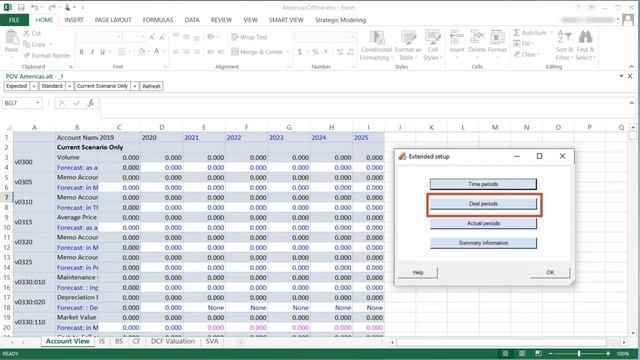Open the FILE tab
This screenshot has width=640, height=360.
pyautogui.click(x=14, y=20)
